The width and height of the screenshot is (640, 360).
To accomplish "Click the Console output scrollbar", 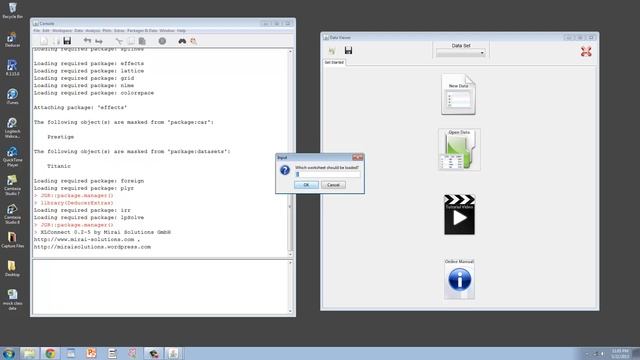I will [x=291, y=153].
